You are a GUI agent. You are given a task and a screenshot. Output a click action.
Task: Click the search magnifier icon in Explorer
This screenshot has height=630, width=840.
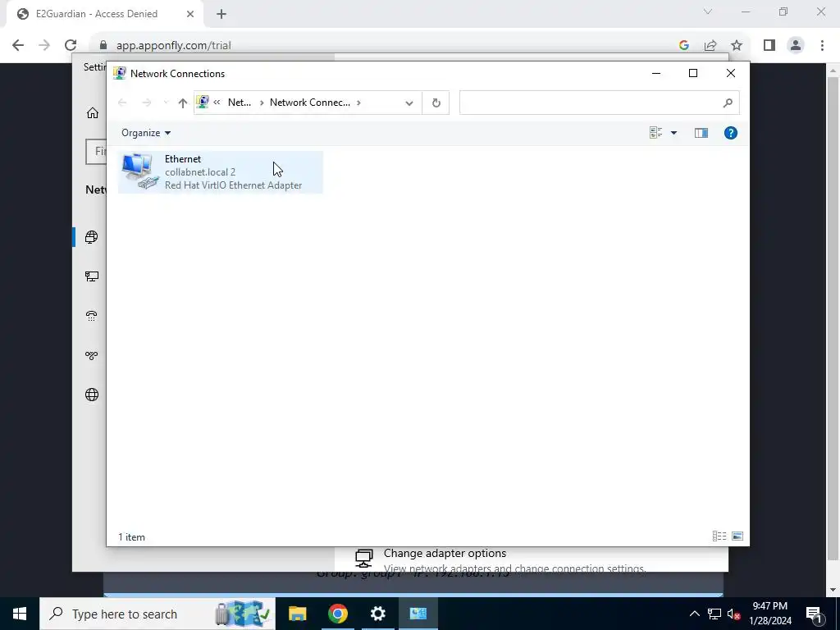point(728,103)
